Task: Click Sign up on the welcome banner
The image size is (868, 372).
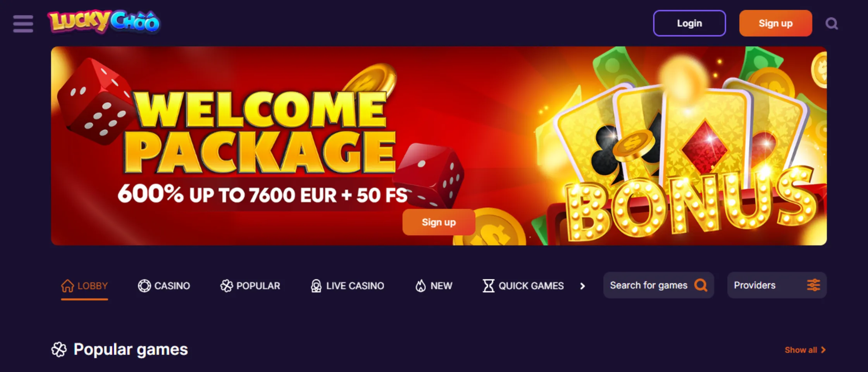Action: [439, 222]
